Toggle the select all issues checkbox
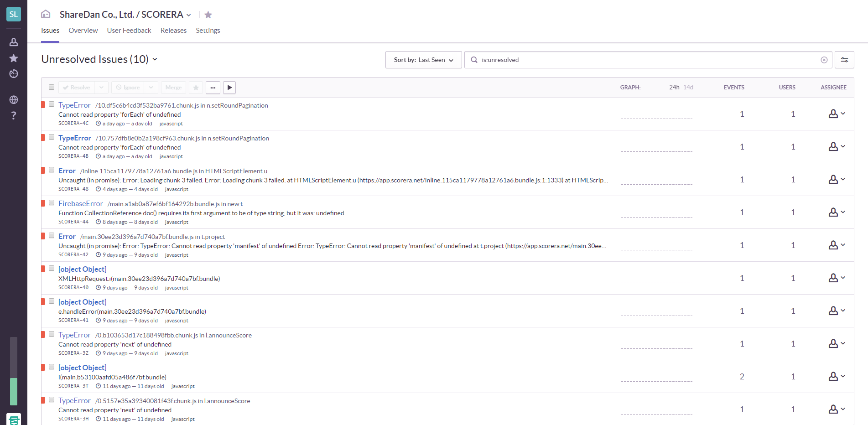Image resolution: width=868 pixels, height=425 pixels. coord(52,87)
